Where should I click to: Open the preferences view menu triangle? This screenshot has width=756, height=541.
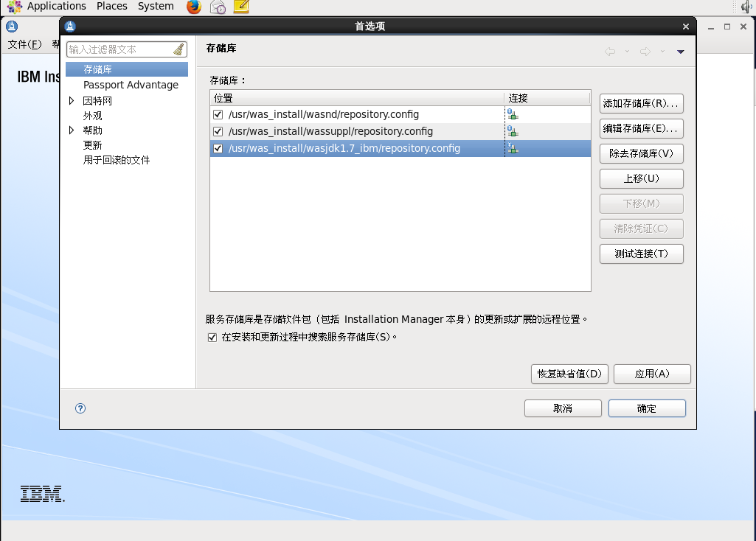tap(680, 52)
